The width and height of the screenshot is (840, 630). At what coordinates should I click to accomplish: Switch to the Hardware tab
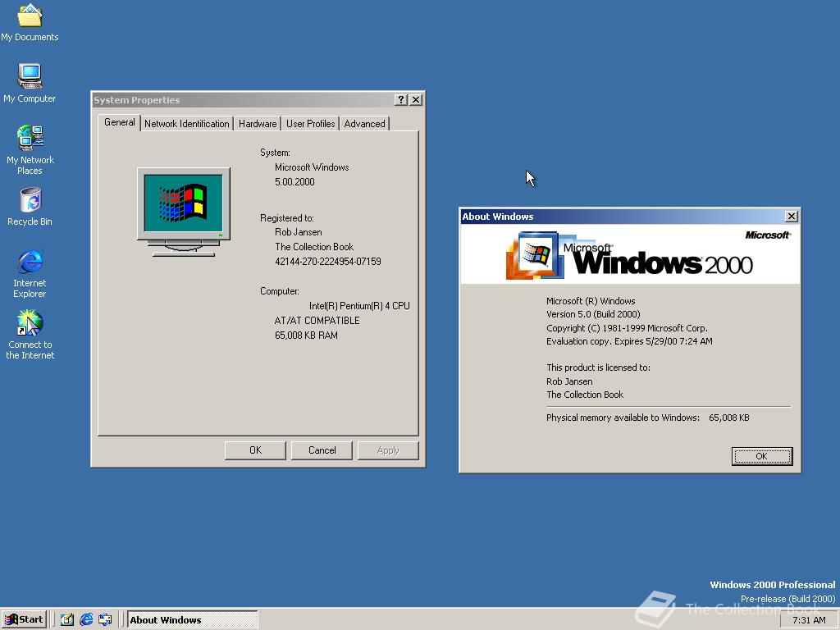258,124
